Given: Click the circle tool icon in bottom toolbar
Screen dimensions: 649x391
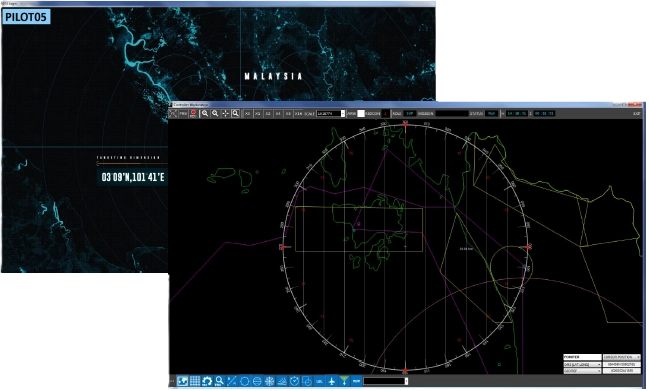Looking at the screenshot, I should 245,381.
